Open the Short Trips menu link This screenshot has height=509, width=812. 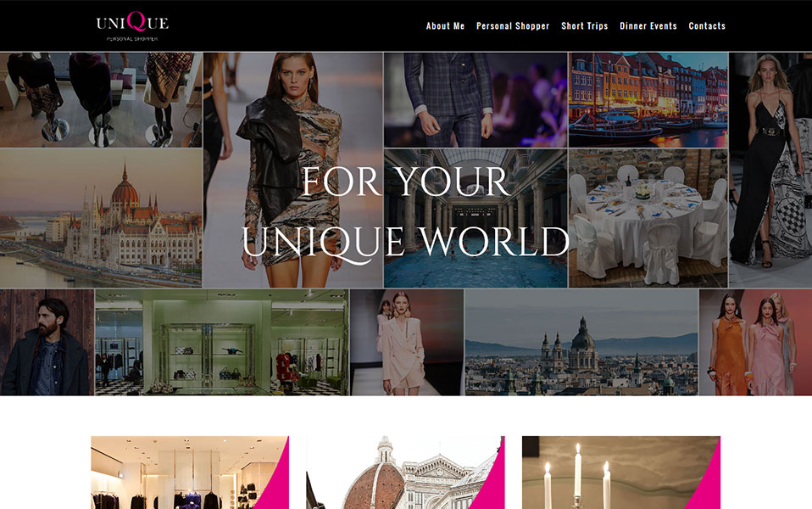point(584,26)
